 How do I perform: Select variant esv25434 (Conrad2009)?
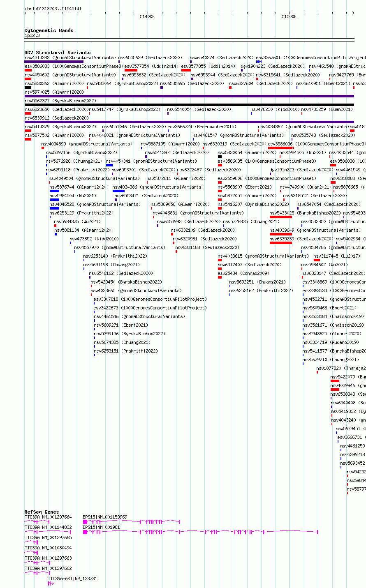point(243,273)
